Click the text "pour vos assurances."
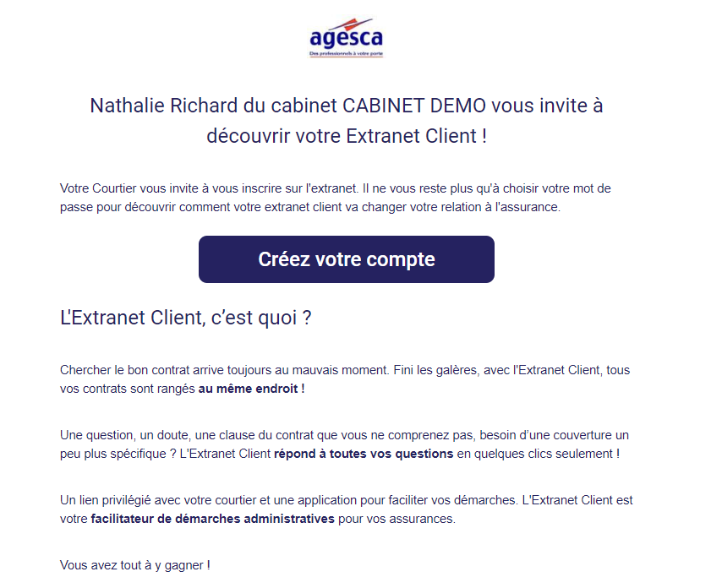 (397, 519)
